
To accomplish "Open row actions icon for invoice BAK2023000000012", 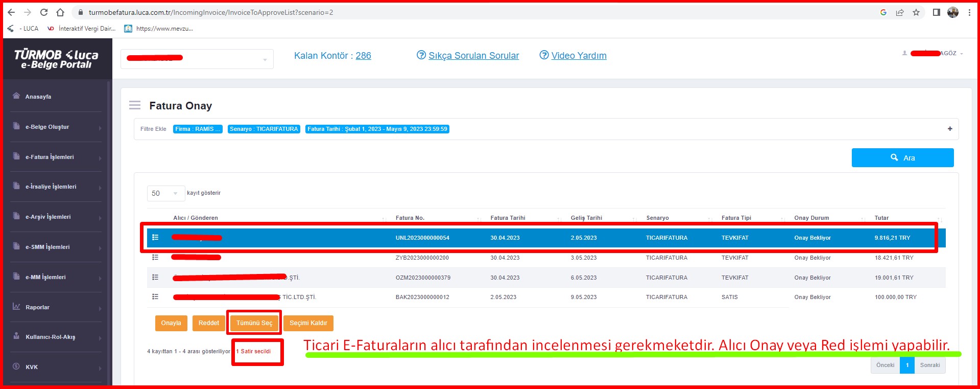I will tap(155, 297).
